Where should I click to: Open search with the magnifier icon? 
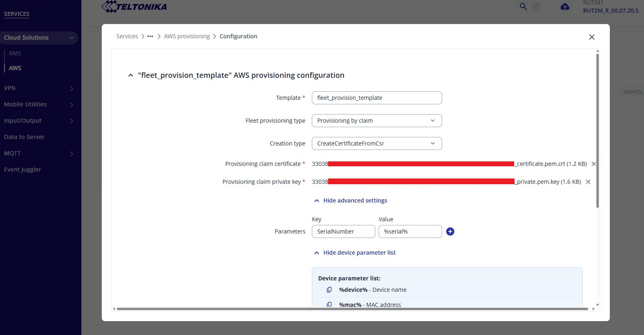click(523, 7)
